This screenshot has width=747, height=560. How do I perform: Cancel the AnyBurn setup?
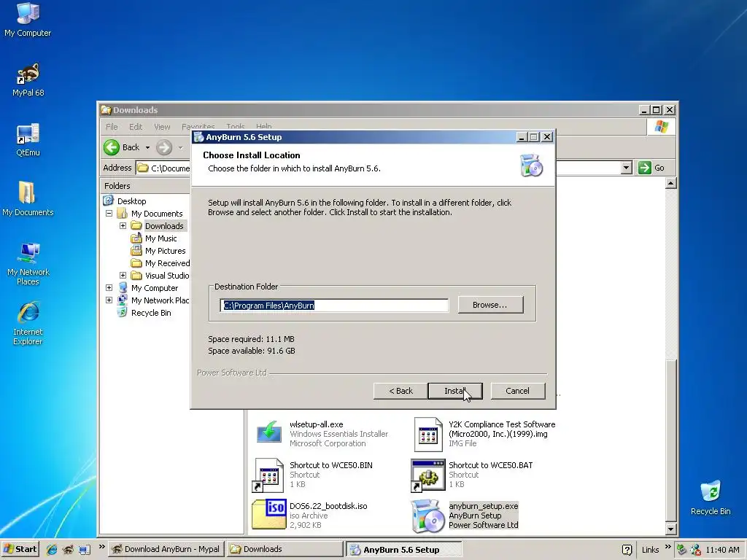tap(517, 391)
